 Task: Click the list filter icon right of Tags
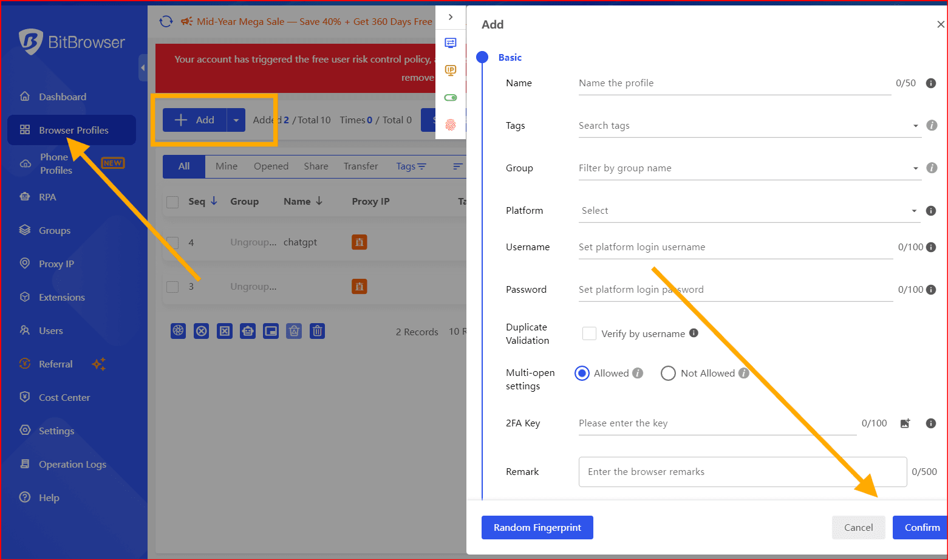pyautogui.click(x=458, y=166)
